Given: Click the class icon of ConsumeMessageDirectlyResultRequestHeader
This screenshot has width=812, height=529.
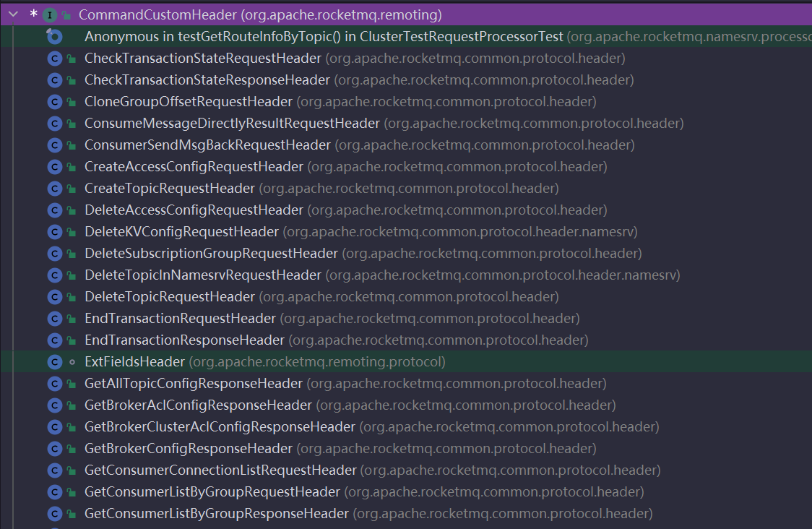Looking at the screenshot, I should pos(54,124).
